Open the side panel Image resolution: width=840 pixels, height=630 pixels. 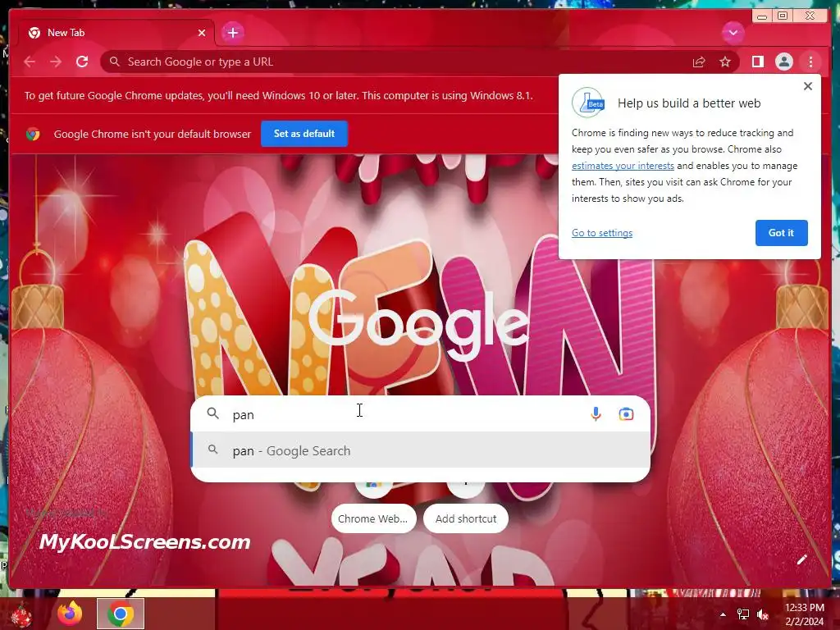point(757,62)
